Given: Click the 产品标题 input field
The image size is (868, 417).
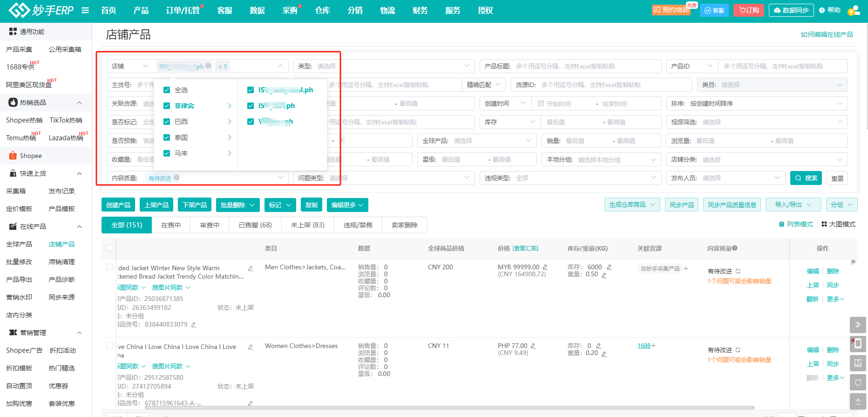Looking at the screenshot, I should [586, 66].
